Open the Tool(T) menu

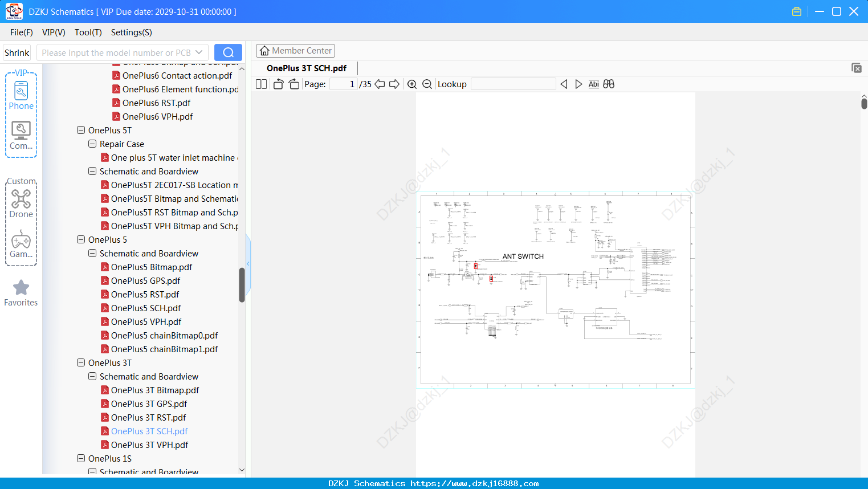pyautogui.click(x=88, y=32)
